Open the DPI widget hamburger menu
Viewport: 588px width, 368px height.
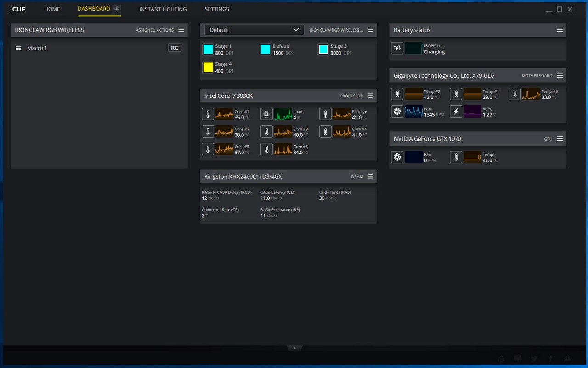point(370,30)
